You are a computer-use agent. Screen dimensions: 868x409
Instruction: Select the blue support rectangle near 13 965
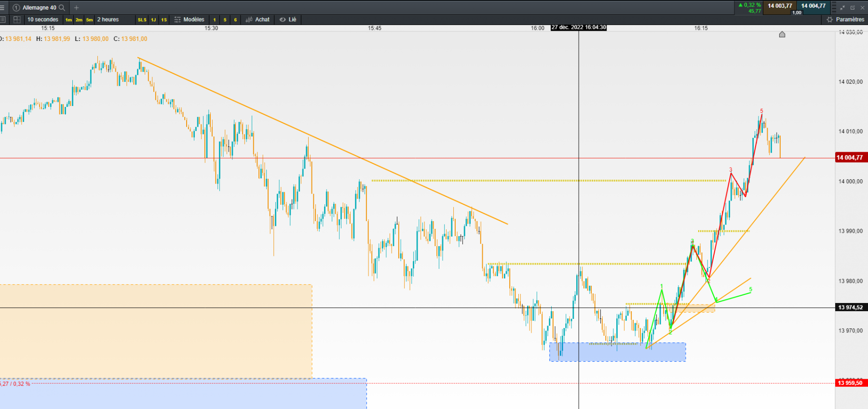coord(618,352)
